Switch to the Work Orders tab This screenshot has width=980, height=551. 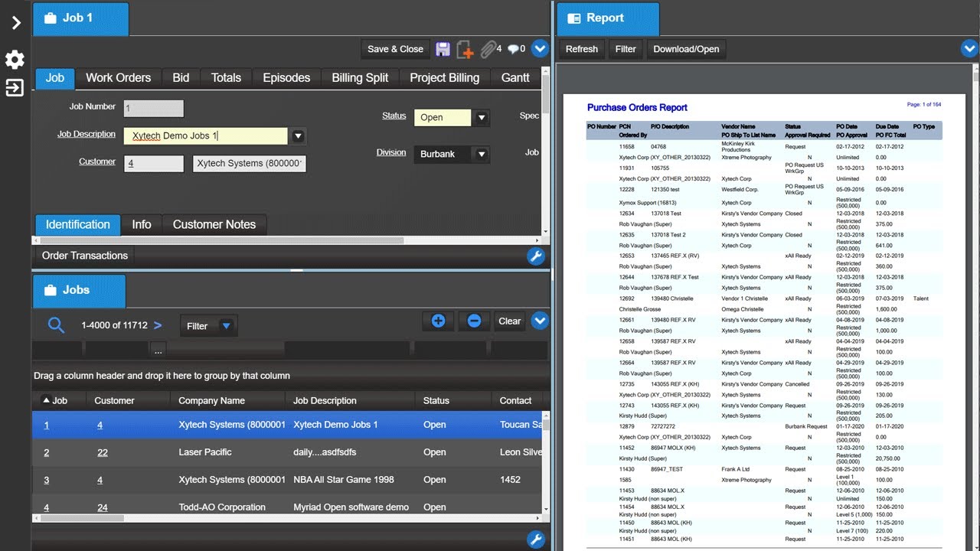[118, 78]
